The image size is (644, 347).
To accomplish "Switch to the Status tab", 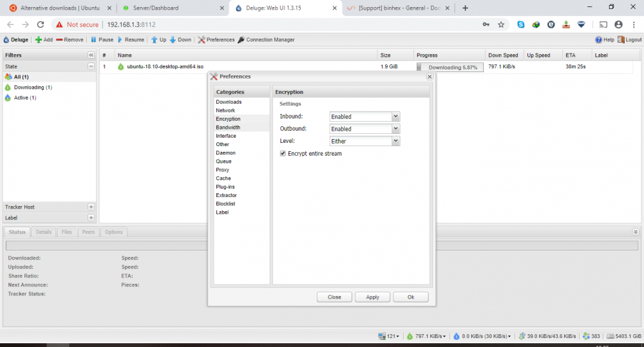I will pyautogui.click(x=17, y=232).
